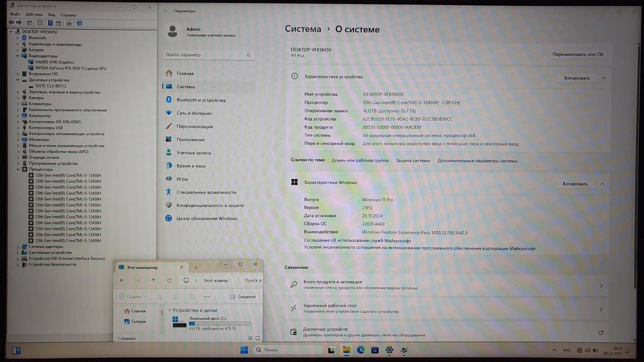Expand the Сетевые адаптеры tree node
Viewport: 644px width, 362px height.
click(18, 247)
